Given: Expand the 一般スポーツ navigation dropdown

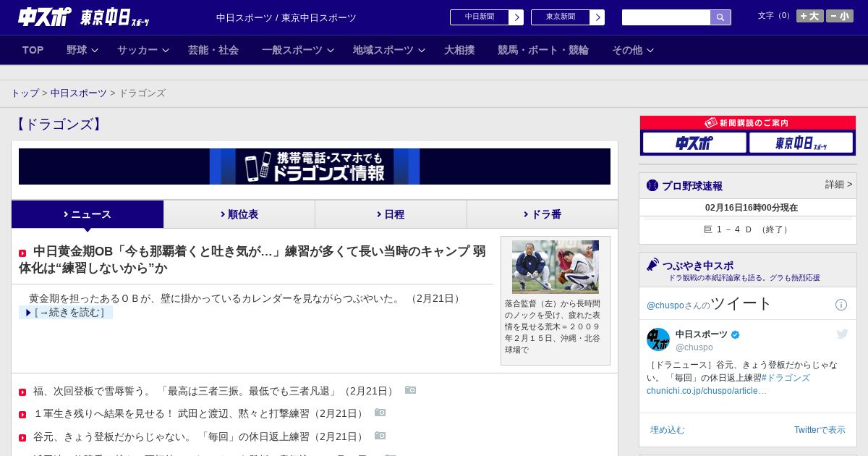Looking at the screenshot, I should pyautogui.click(x=298, y=50).
